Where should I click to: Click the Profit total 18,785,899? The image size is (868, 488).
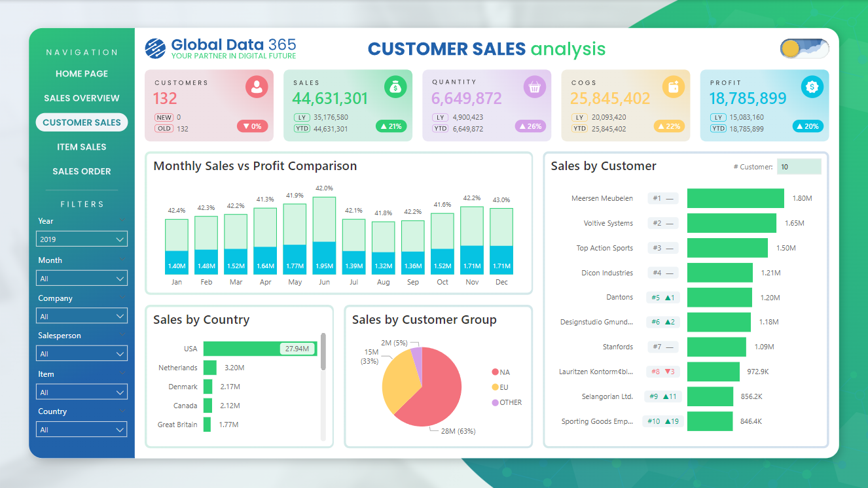point(748,99)
